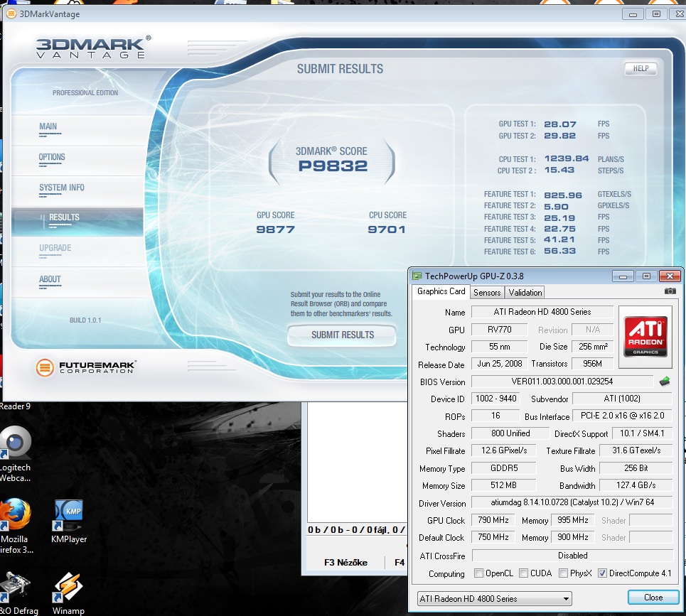Click the Driver Version field
The image size is (686, 616).
572,502
